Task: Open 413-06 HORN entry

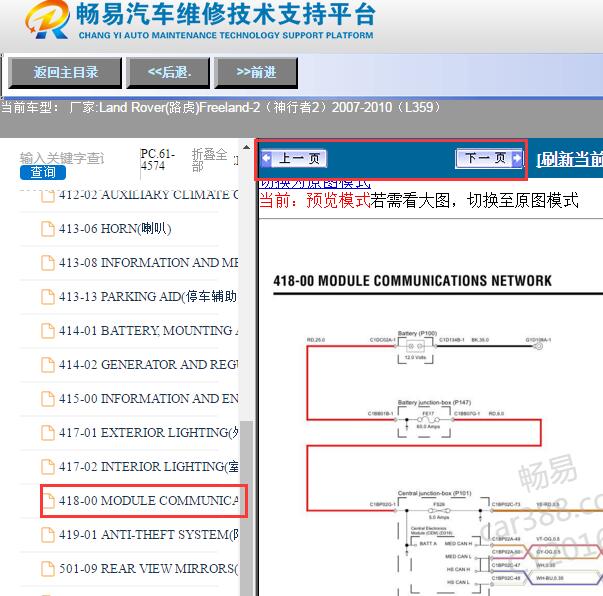Action: point(115,229)
